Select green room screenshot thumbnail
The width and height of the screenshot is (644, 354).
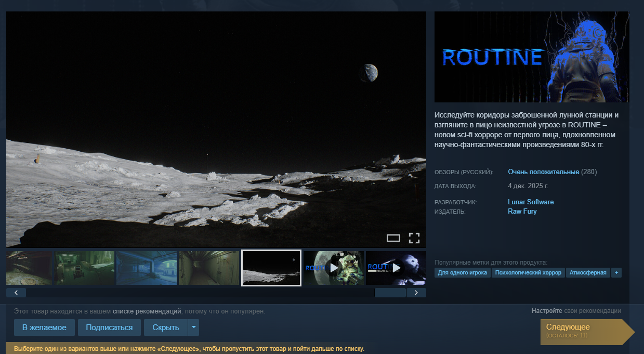click(x=85, y=268)
